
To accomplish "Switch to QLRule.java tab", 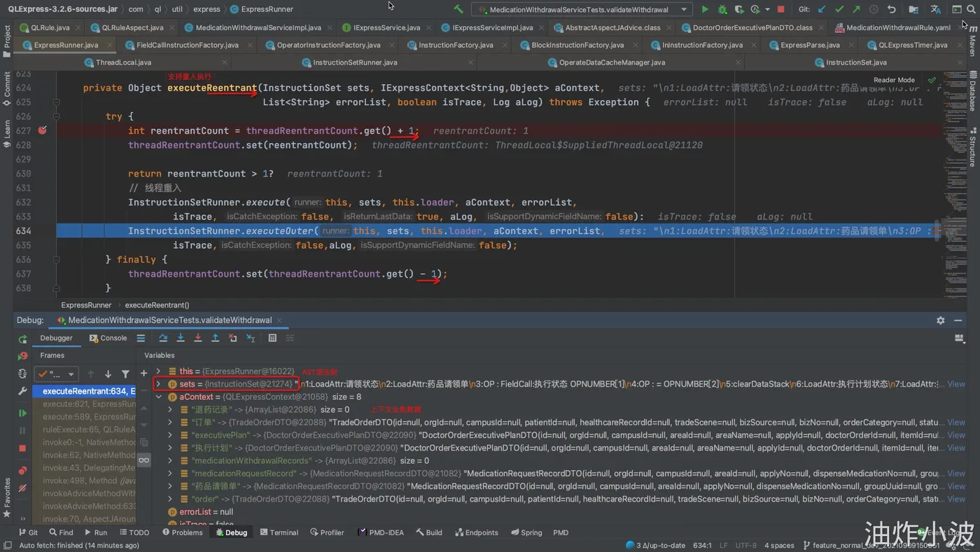I will click(x=48, y=27).
